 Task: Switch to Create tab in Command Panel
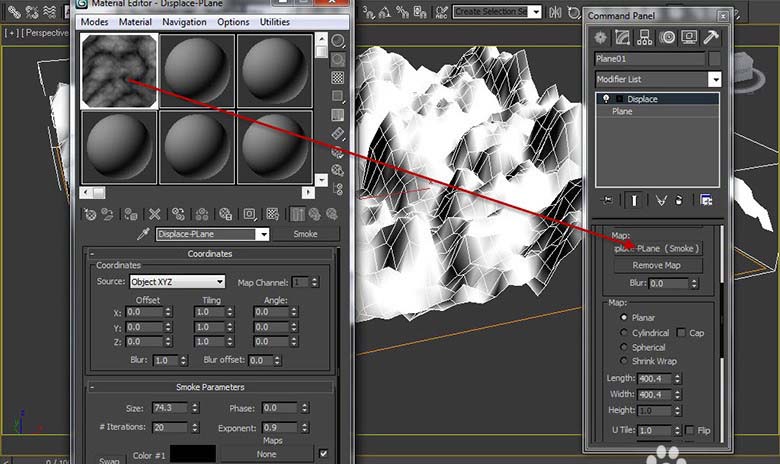tap(600, 37)
